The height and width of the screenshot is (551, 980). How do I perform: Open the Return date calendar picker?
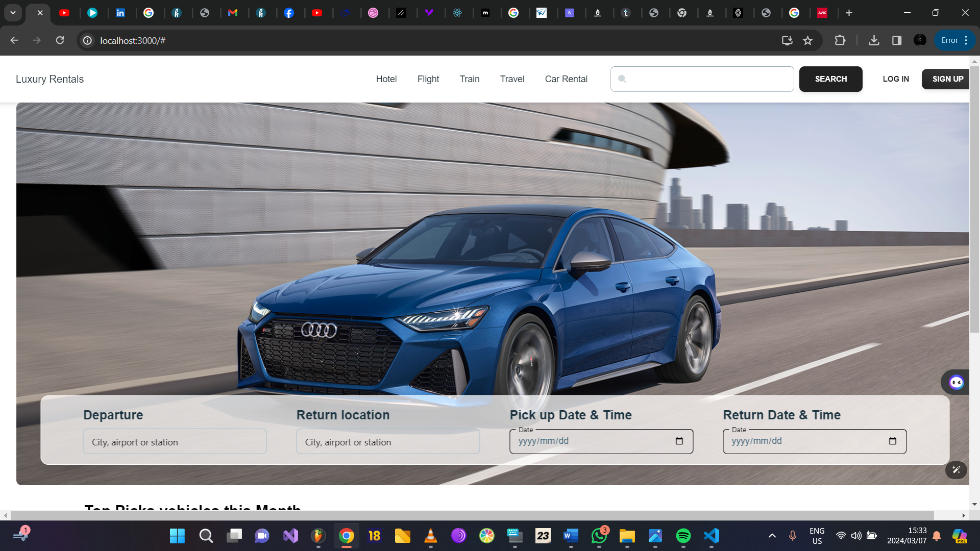coord(893,441)
